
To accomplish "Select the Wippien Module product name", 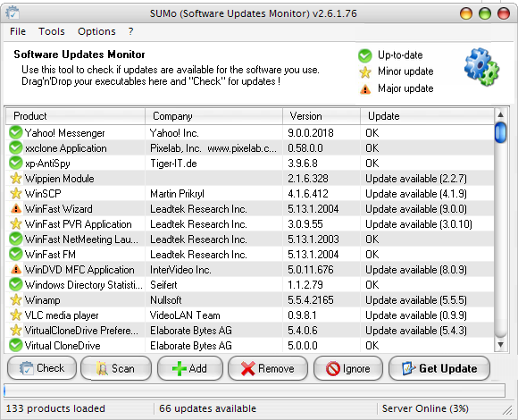I will [60, 179].
